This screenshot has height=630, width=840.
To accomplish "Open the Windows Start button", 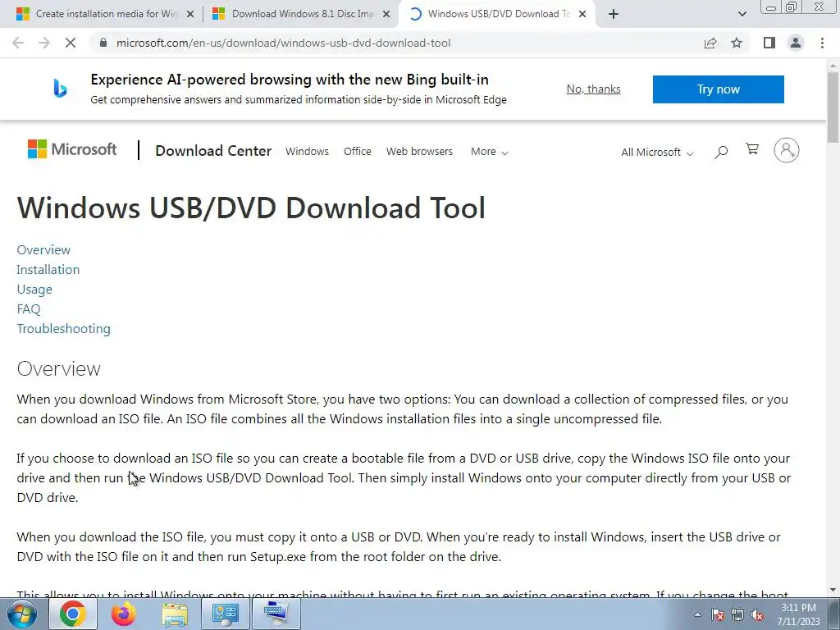I will [21, 614].
